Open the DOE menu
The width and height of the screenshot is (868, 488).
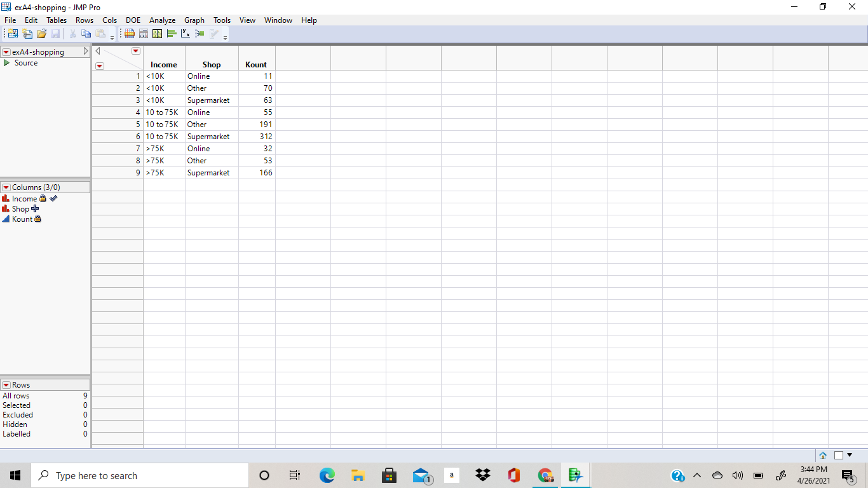point(133,20)
